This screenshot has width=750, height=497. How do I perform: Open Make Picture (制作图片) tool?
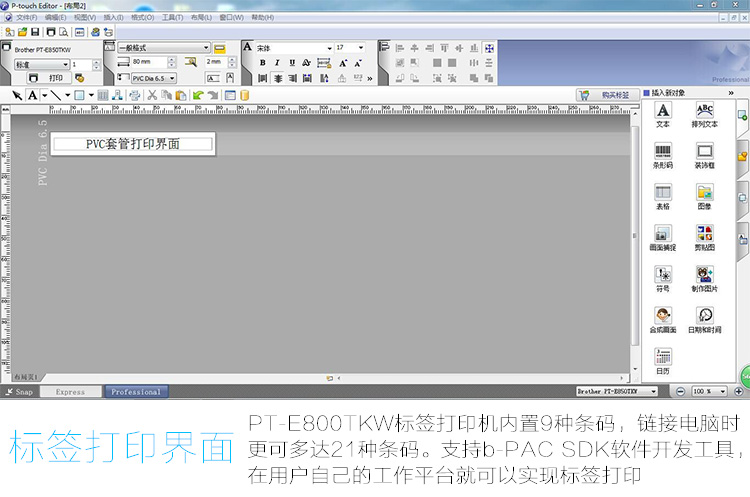tap(704, 279)
